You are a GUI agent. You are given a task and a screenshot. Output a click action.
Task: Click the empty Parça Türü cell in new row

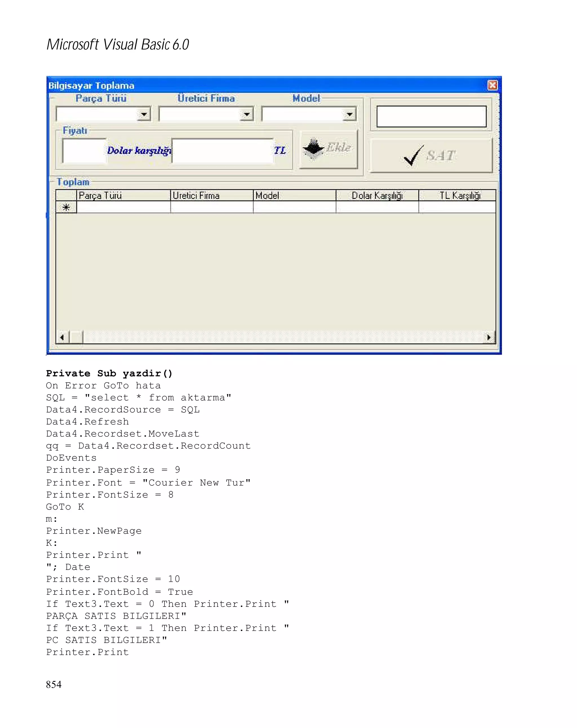coord(124,207)
